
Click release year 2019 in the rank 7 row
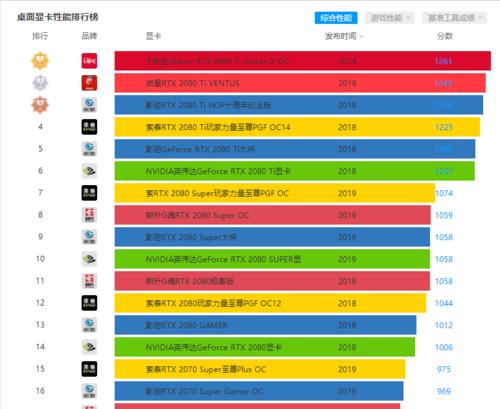point(347,193)
